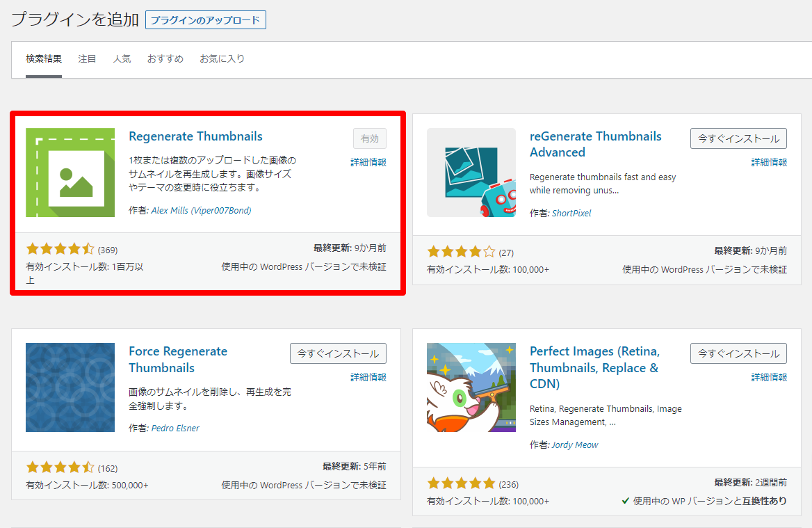Click the Pedro Elsner author link
812x528 pixels.
(175, 429)
